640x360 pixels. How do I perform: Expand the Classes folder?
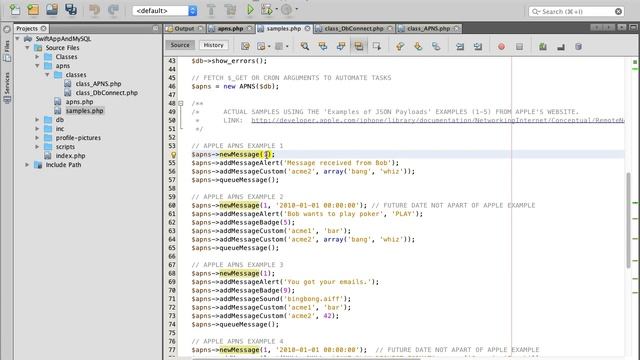pyautogui.click(x=37, y=57)
